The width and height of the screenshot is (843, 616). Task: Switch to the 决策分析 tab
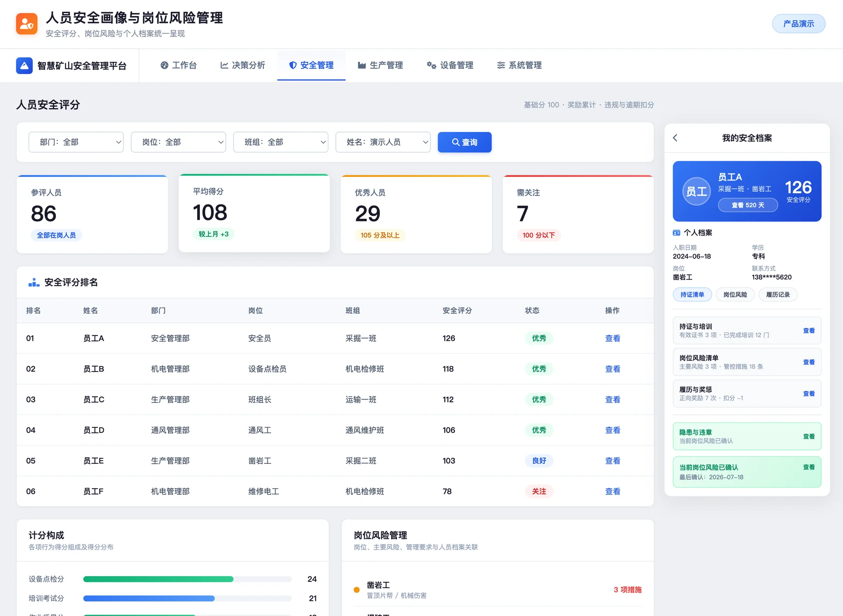click(243, 66)
